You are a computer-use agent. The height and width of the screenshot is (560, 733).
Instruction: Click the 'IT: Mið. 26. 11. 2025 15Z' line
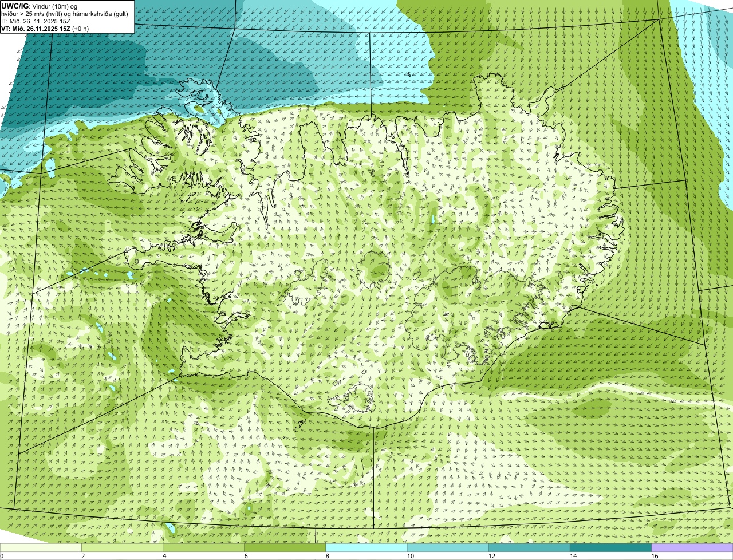(x=36, y=21)
